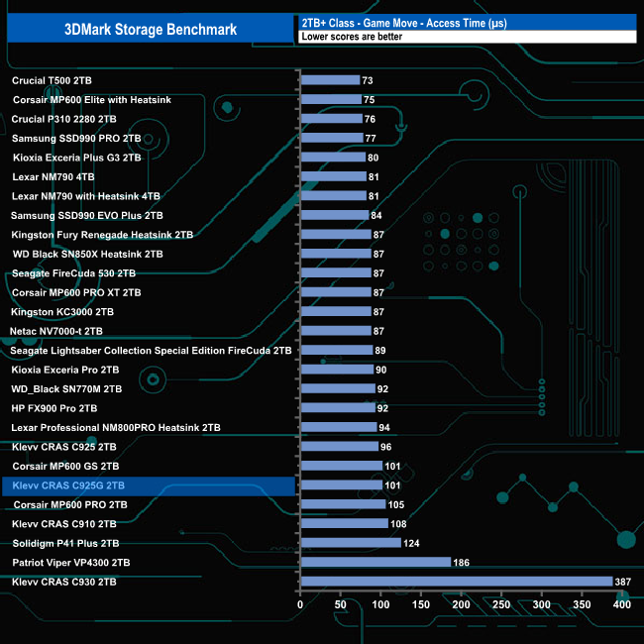Select the 'Samsung SSD990 PRO 2TB' label

click(x=76, y=139)
